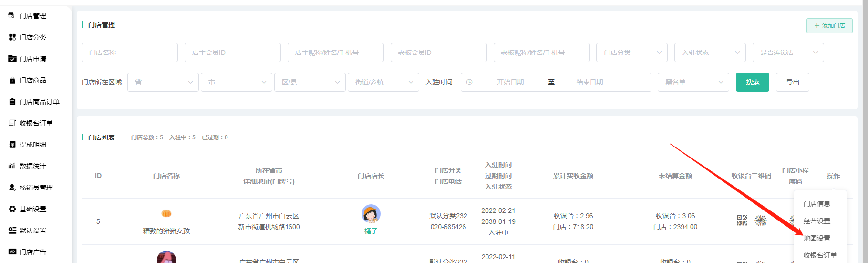Choose 经营设置 in the action menu
This screenshot has height=263, width=868.
coord(816,221)
